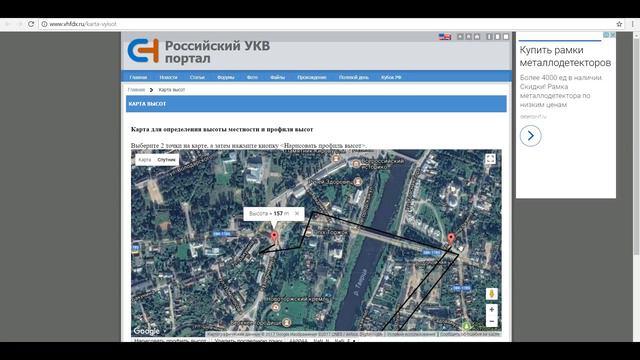Zoom in the map with plus button
640x360 pixels.
click(x=491, y=310)
